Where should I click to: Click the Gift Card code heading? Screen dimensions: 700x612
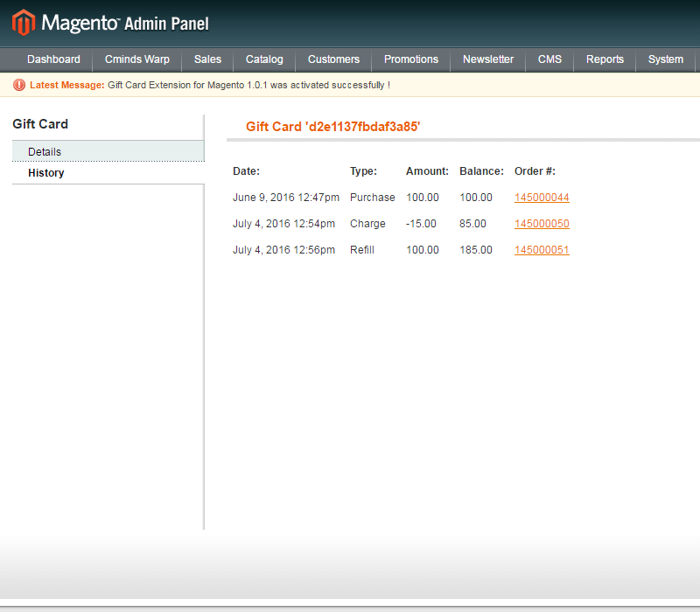click(x=332, y=127)
